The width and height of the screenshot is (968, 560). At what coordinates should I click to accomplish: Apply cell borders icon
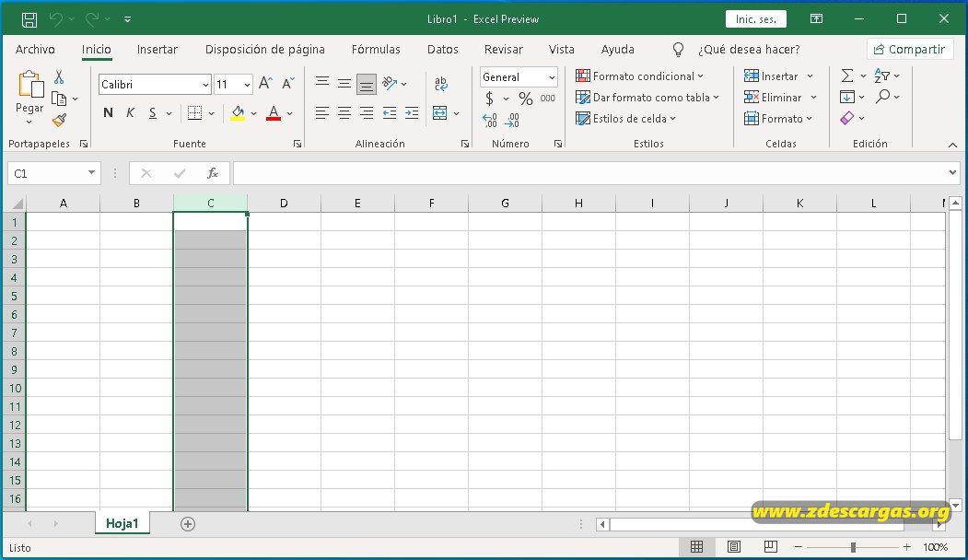click(x=194, y=113)
